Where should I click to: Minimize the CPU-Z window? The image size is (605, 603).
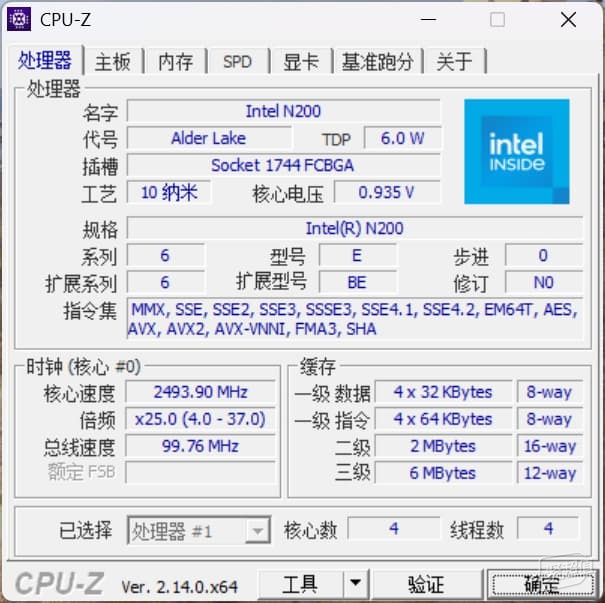click(x=428, y=19)
